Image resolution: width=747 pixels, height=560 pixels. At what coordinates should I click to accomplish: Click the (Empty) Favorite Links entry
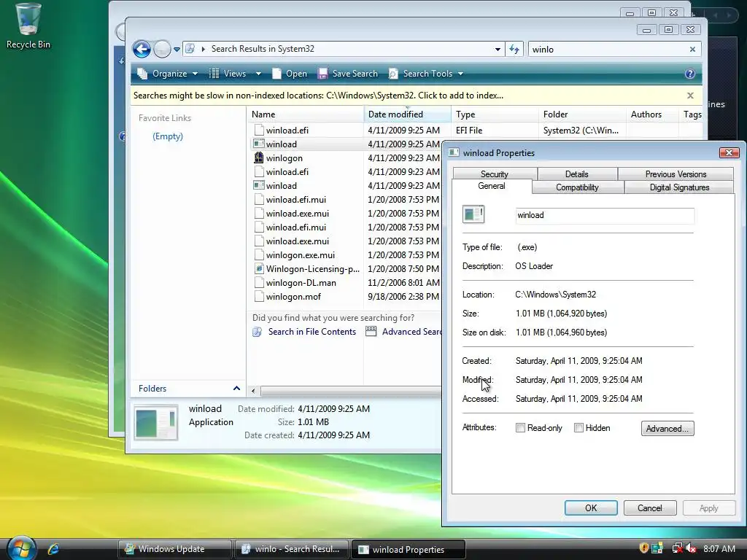pos(168,136)
